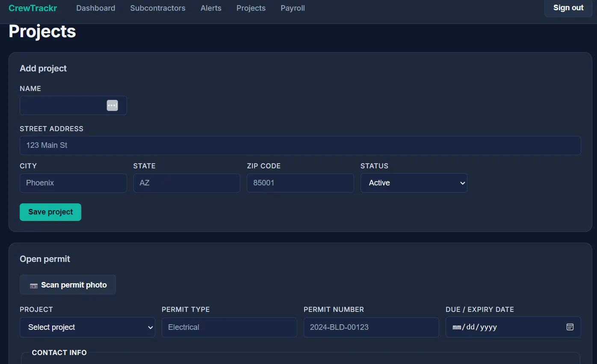This screenshot has height=364, width=597.
Task: Click the Zip Code field
Action: point(300,183)
